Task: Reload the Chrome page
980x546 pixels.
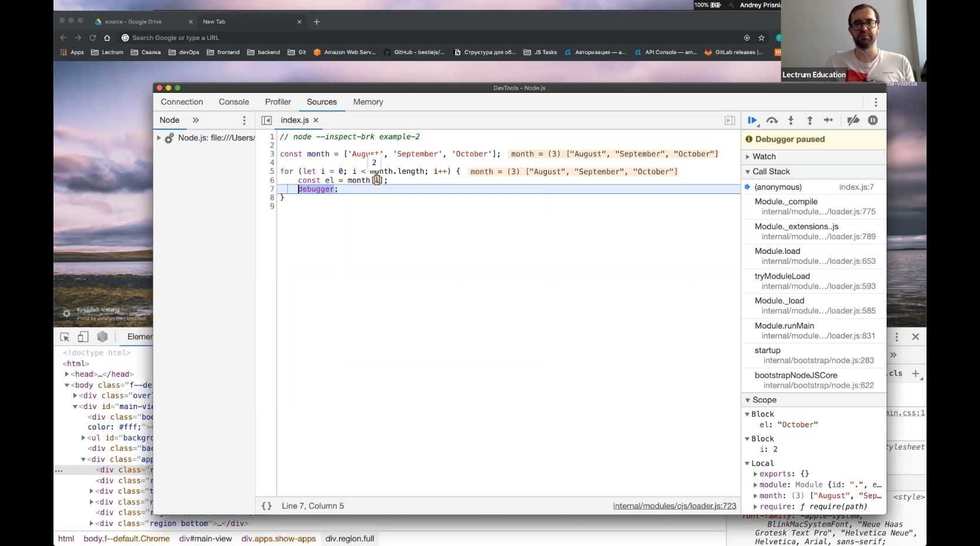Action: (92, 38)
